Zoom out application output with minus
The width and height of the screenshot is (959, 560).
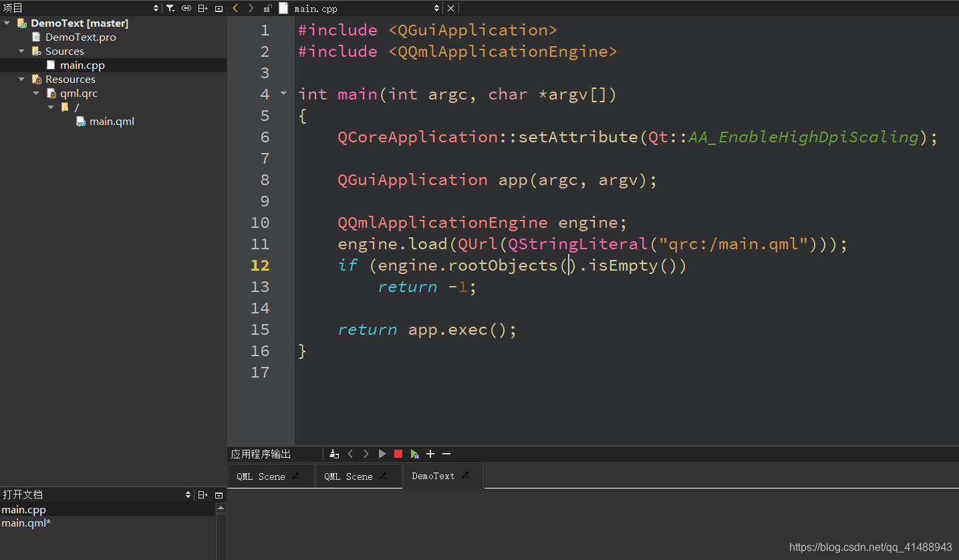(x=446, y=454)
